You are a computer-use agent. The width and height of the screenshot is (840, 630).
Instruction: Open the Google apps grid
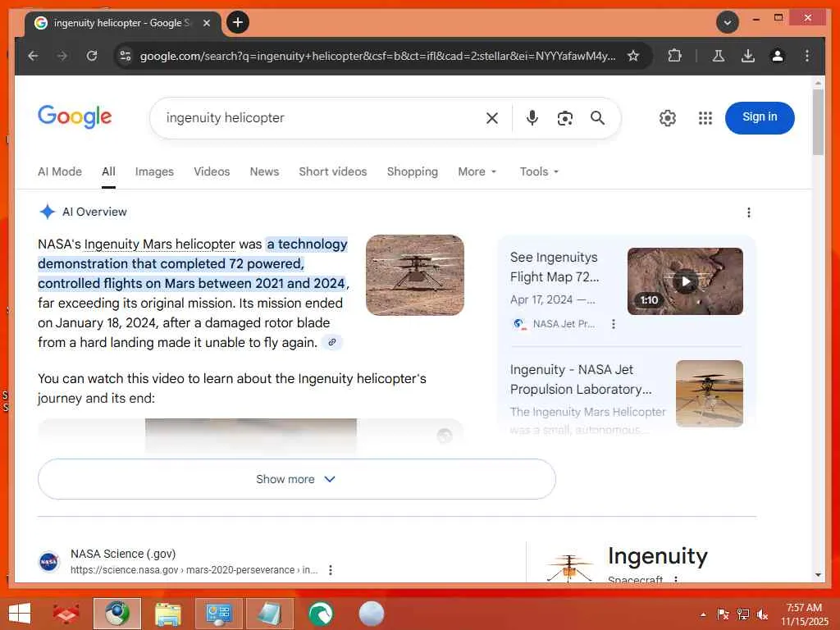pyautogui.click(x=705, y=118)
